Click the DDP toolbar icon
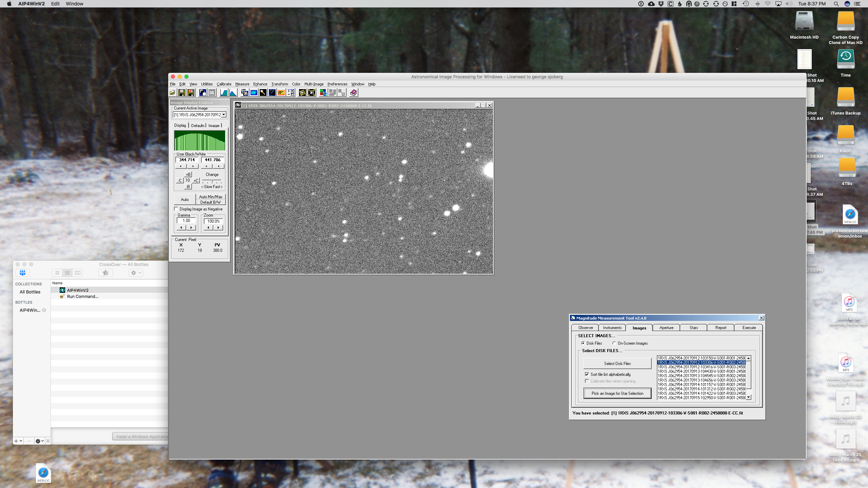868x488 pixels. point(254,93)
